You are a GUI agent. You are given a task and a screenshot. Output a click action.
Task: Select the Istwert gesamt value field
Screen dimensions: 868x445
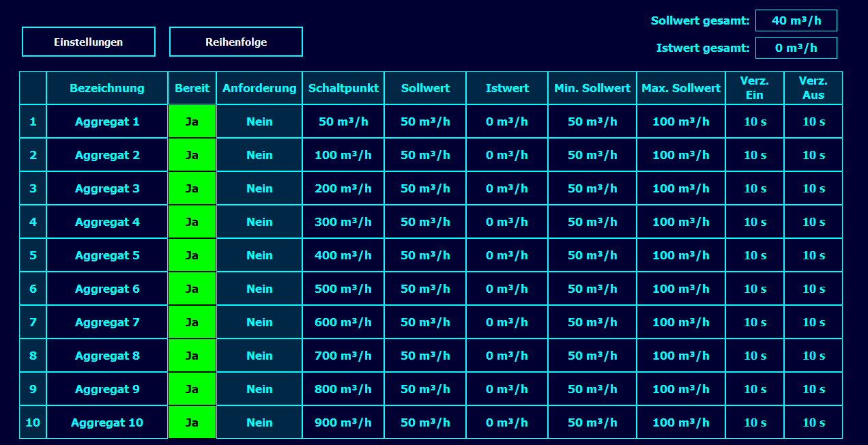click(796, 48)
